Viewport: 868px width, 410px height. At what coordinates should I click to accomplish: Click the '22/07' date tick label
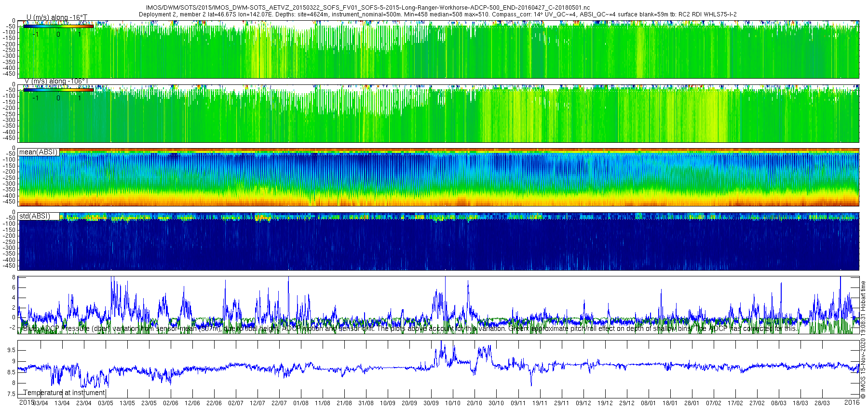tap(279, 403)
